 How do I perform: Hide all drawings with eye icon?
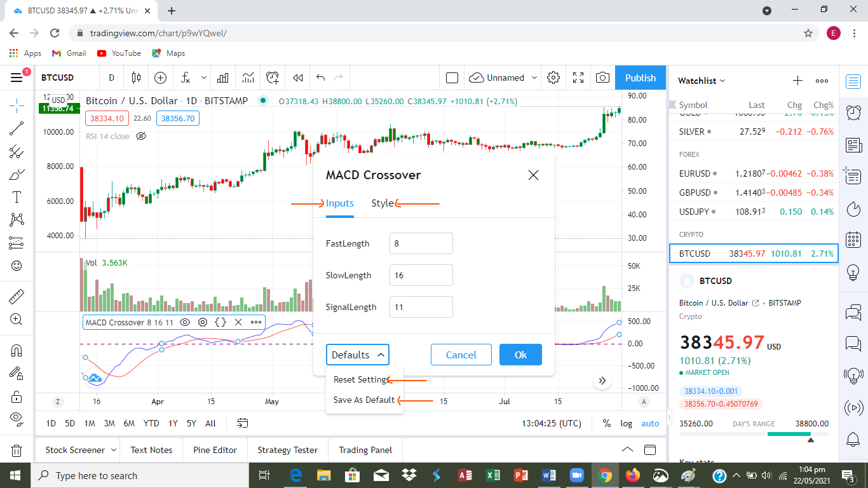[x=17, y=419]
